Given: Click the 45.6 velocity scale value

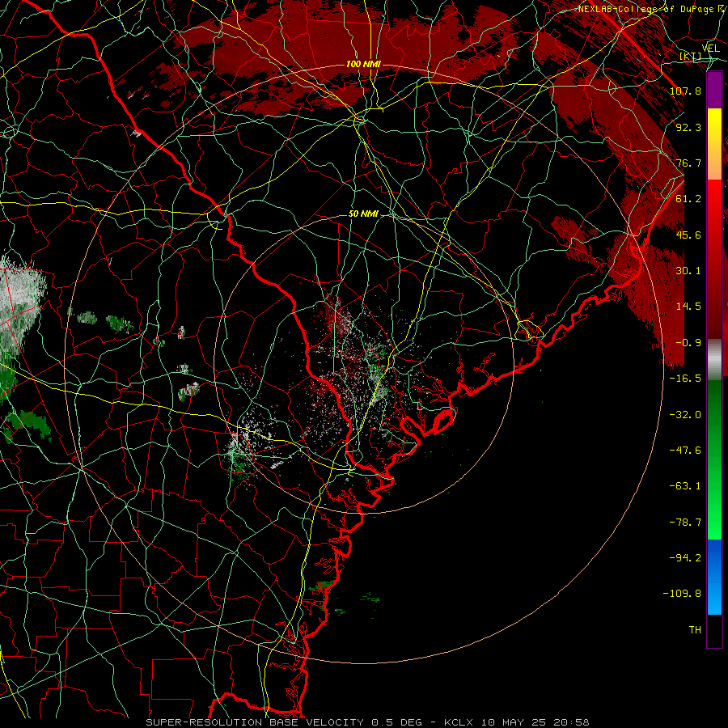Looking at the screenshot, I should click(688, 235).
